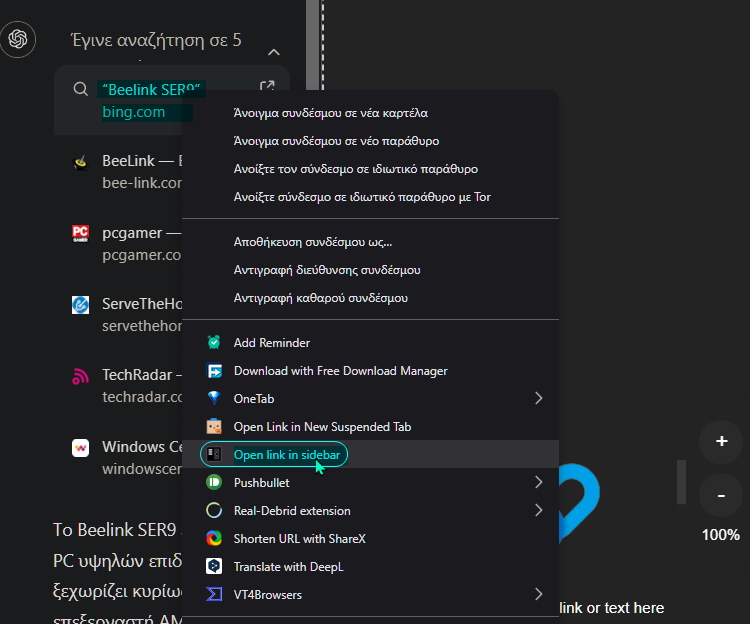
Task: Click the TechRadar RSS favicon
Action: click(x=80, y=376)
